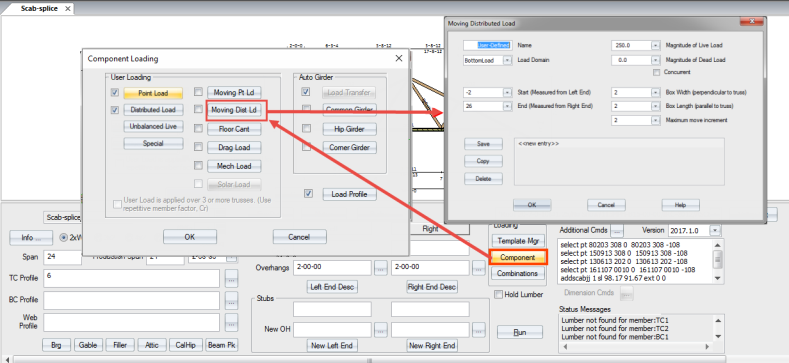Click the Point Load button

click(x=153, y=93)
